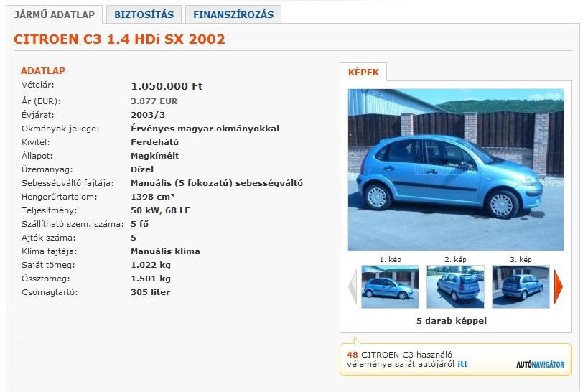Open the FINANSZÍROZÁS tab
Image resolution: width=588 pixels, height=392 pixels.
(233, 14)
